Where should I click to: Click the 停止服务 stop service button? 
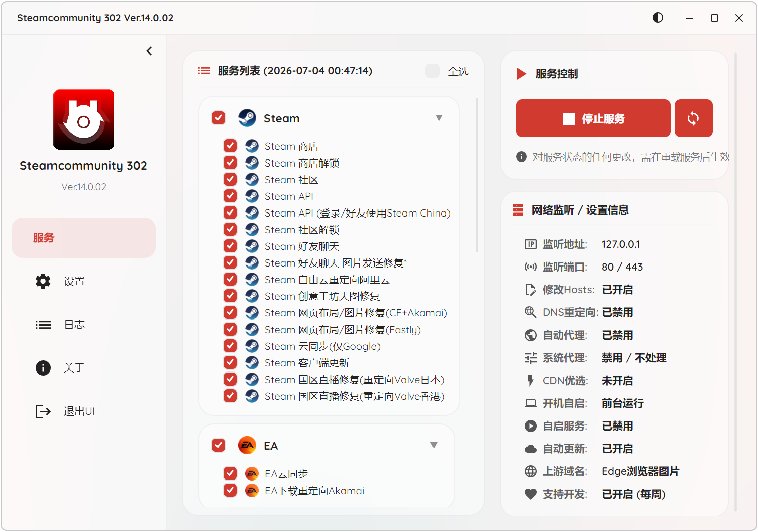coord(593,118)
